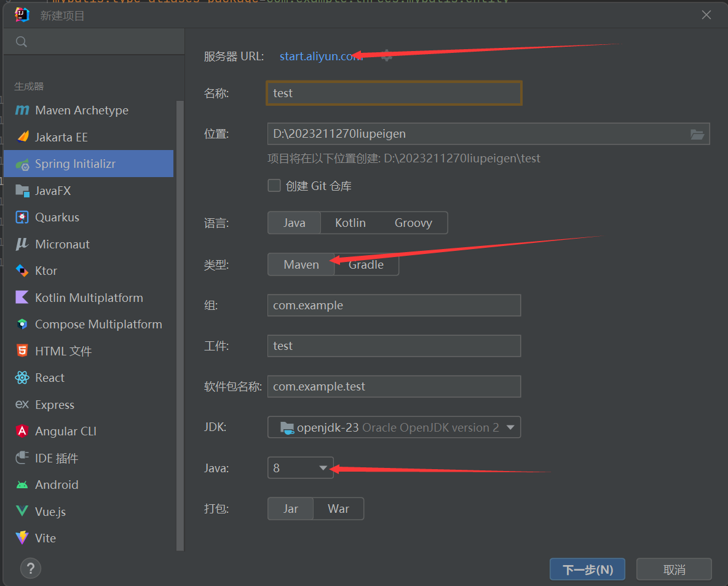Browse location with the folder icon
The image size is (728, 586).
697,134
